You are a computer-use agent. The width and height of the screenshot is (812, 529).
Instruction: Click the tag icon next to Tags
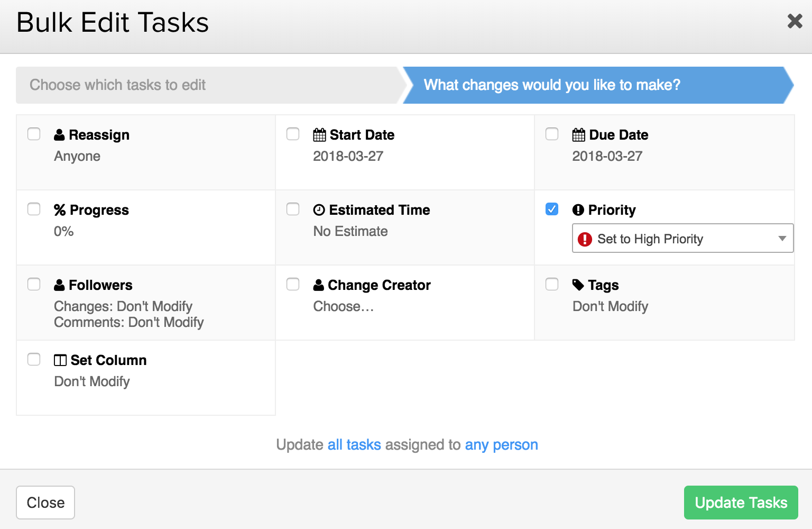tap(578, 285)
